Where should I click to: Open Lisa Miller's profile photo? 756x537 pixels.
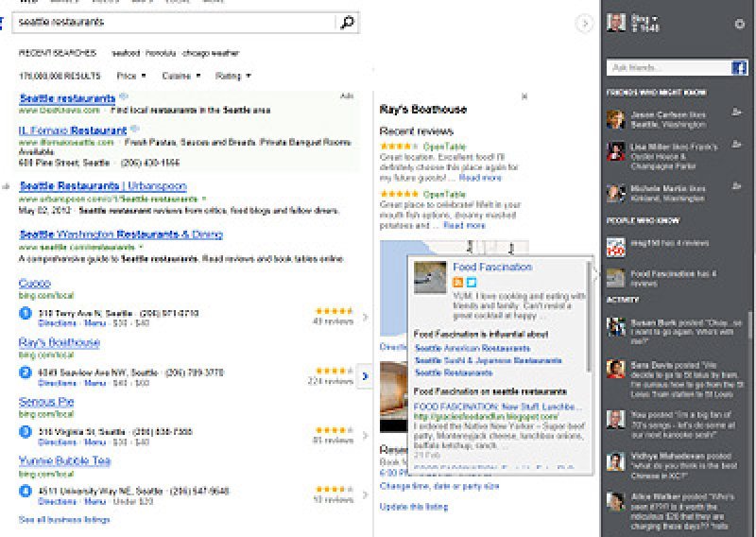tap(616, 151)
